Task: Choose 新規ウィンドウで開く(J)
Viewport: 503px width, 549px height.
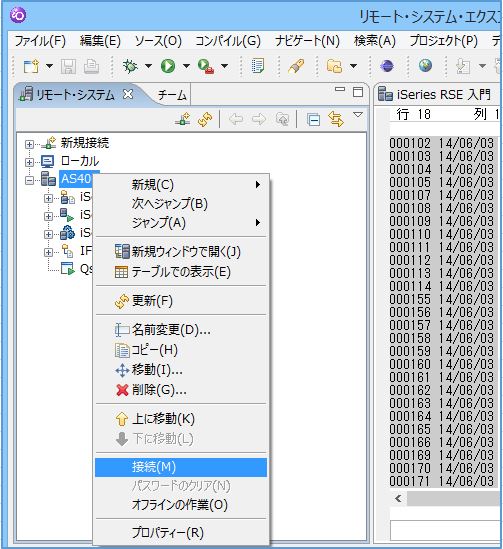Action: coord(181,252)
